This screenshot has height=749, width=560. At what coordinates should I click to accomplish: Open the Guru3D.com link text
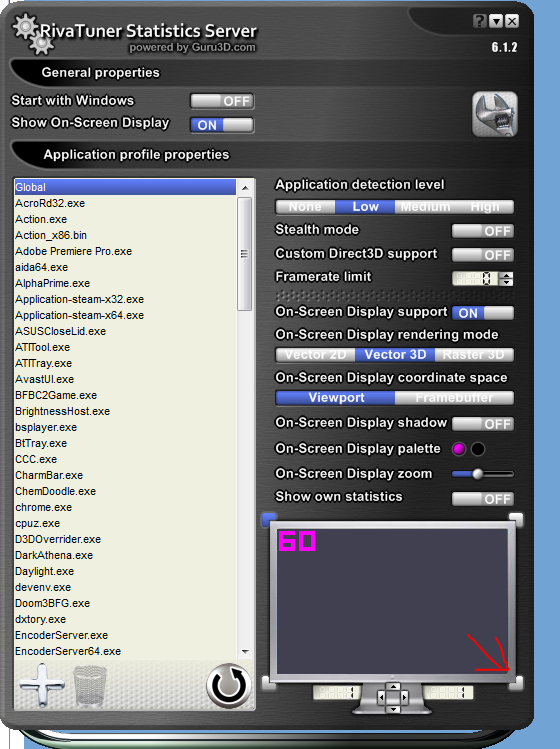click(223, 47)
